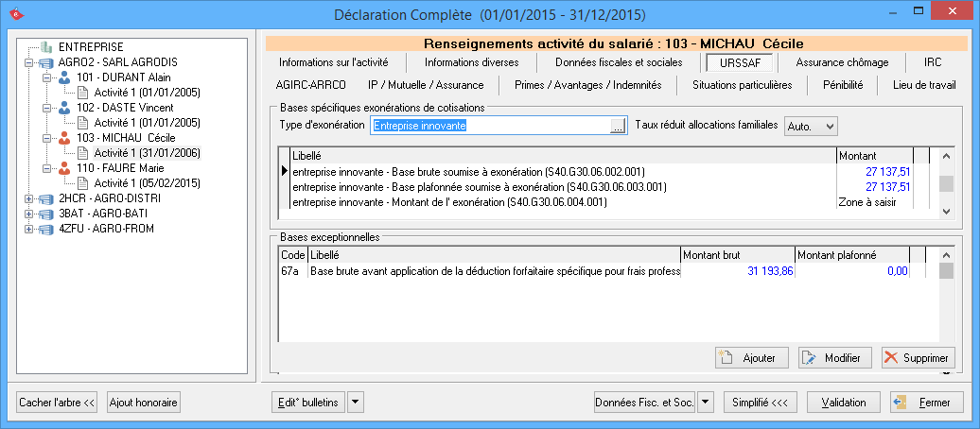The width and height of the screenshot is (980, 429).
Task: Click the blue person icon for DURANT Alain
Action: click(x=63, y=77)
